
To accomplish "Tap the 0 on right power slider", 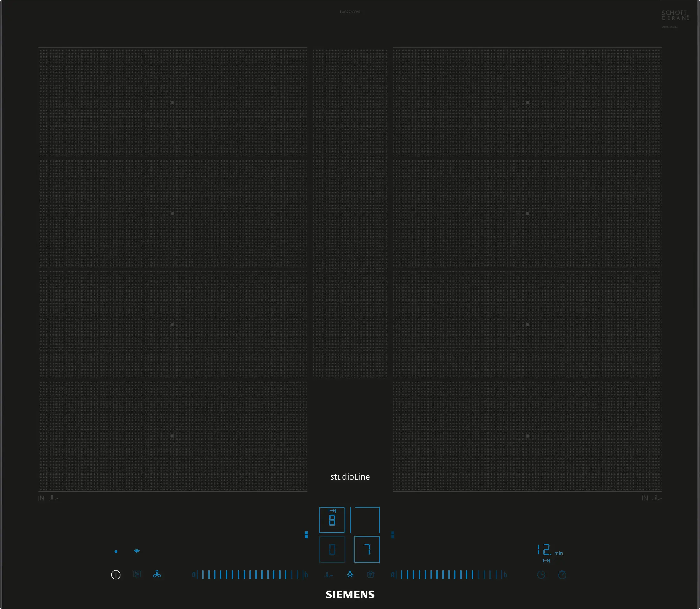I will pyautogui.click(x=393, y=575).
